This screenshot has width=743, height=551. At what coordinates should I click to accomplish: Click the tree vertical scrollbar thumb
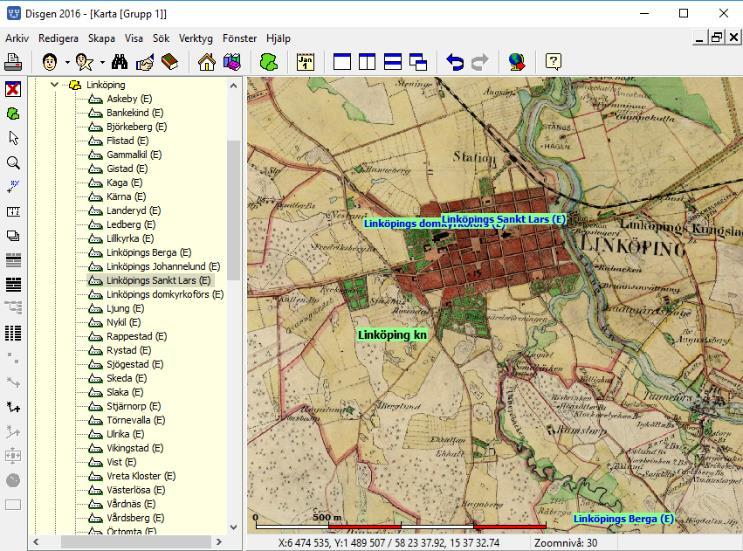click(x=233, y=210)
